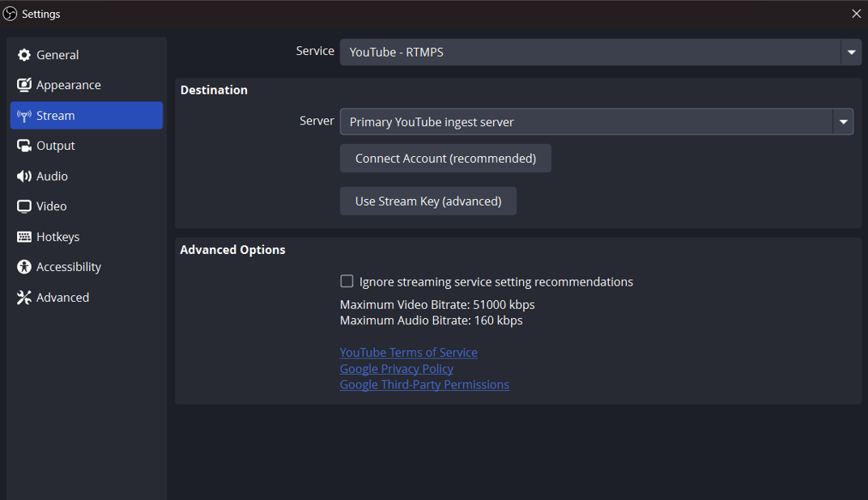Open the YouTube Terms of Service link
This screenshot has width=868, height=500.
click(x=408, y=352)
